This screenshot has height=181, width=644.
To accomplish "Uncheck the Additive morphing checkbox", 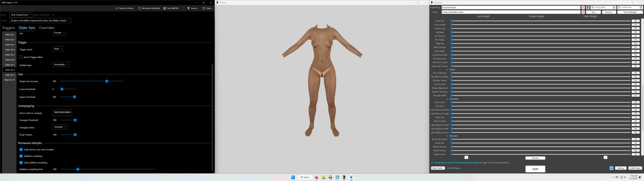I will [x=21, y=156].
